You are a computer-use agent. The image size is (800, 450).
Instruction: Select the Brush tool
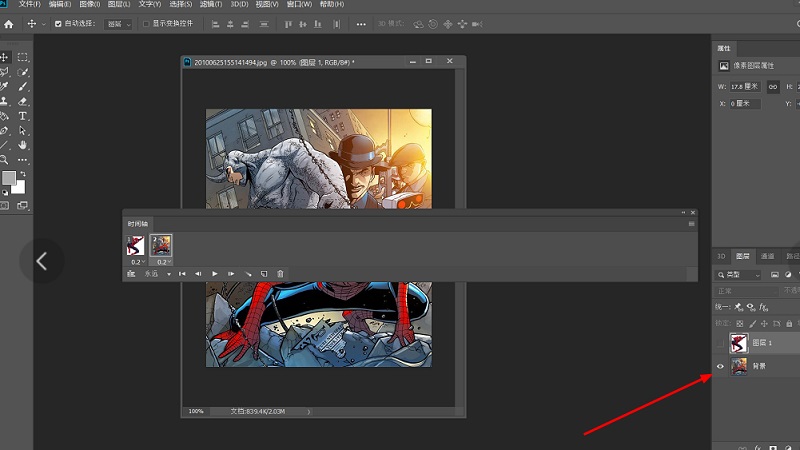point(22,87)
